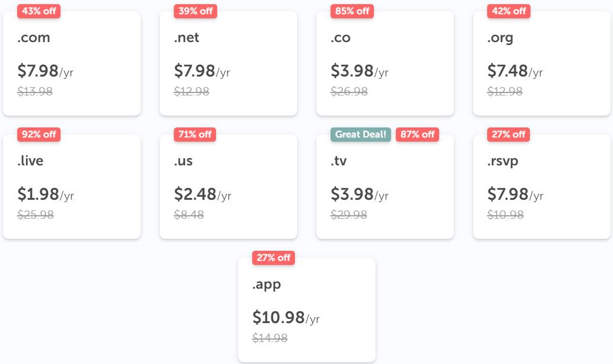This screenshot has height=364, width=613.
Task: Click the $1.98/yr price
Action: 46,194
